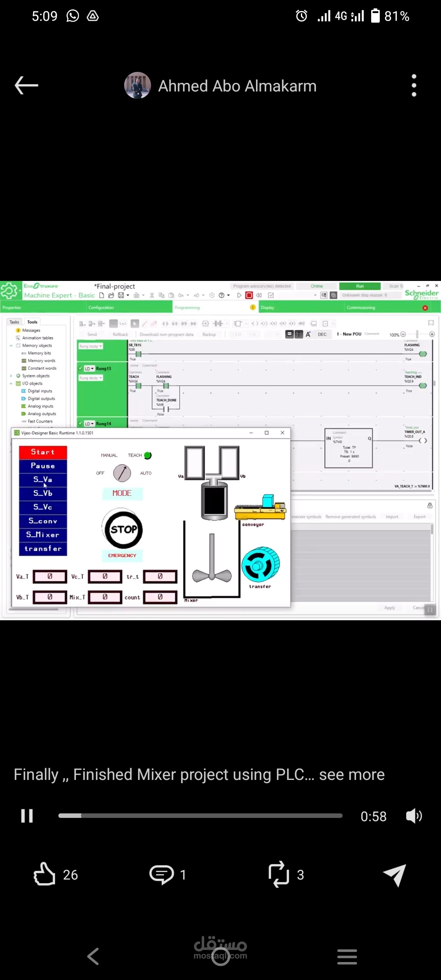The height and width of the screenshot is (980, 441).
Task: Select the Vb_T value field
Action: tap(50, 597)
